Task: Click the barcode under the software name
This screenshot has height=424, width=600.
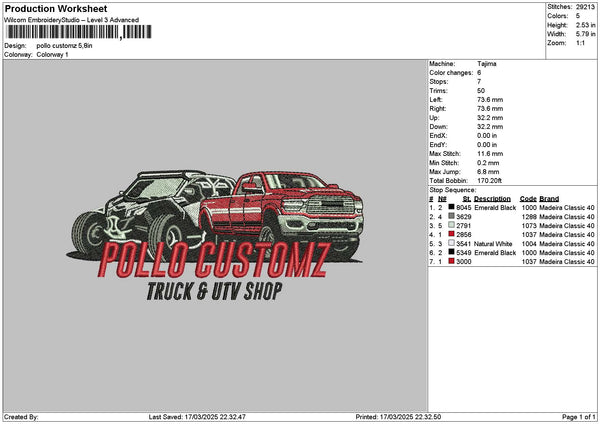Action: pyautogui.click(x=79, y=32)
